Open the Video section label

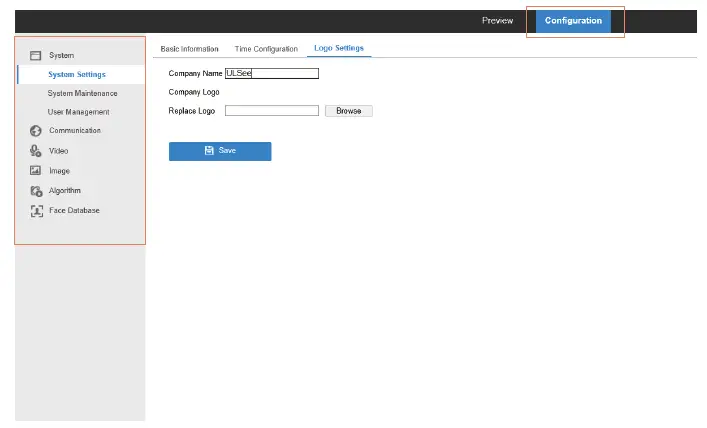(x=59, y=151)
